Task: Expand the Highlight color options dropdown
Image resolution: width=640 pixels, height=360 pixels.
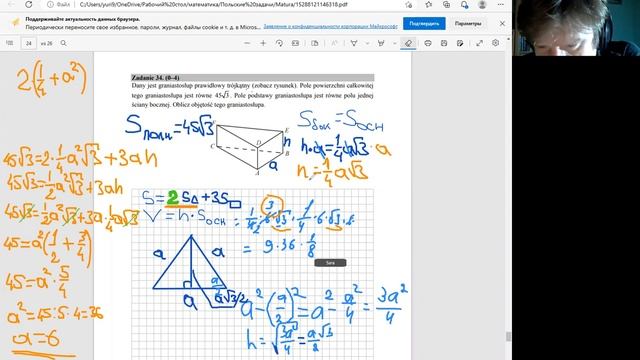Action: (394, 43)
